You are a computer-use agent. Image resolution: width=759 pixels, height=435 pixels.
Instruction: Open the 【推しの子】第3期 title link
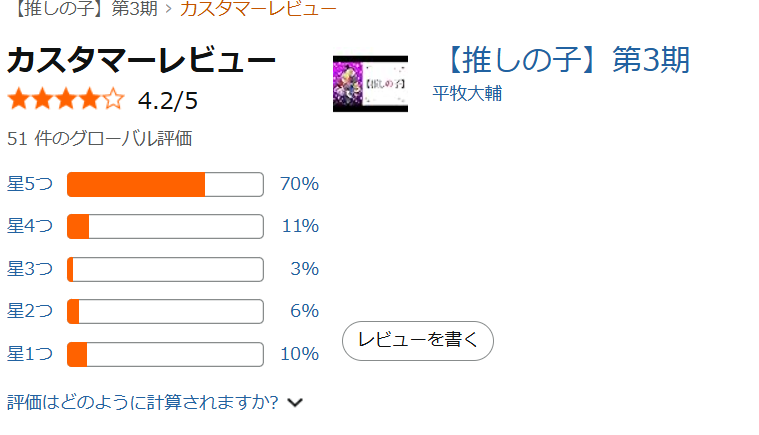click(x=564, y=60)
